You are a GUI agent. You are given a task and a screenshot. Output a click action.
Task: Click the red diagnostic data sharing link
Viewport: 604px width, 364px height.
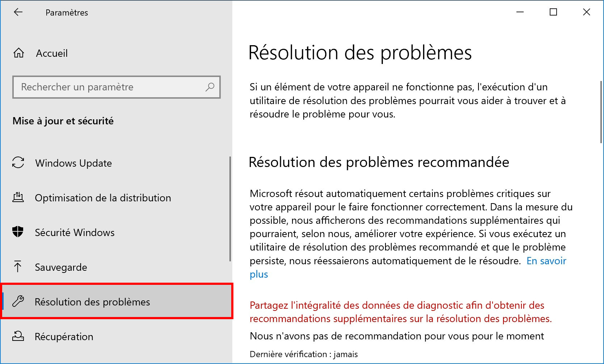(401, 312)
